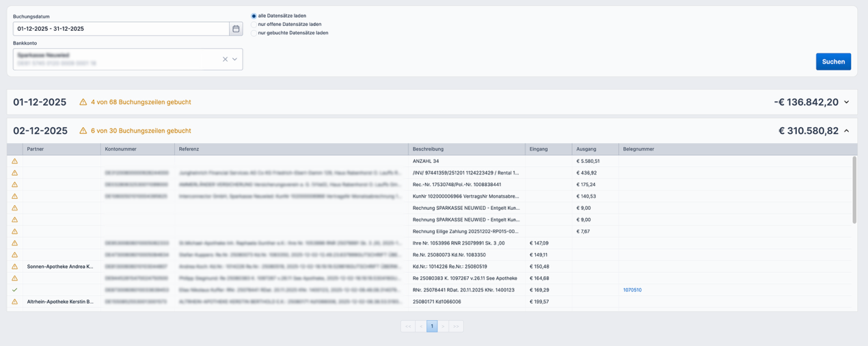Click the Buchungsdatum date range field
The height and width of the screenshot is (346, 868).
[x=121, y=29]
